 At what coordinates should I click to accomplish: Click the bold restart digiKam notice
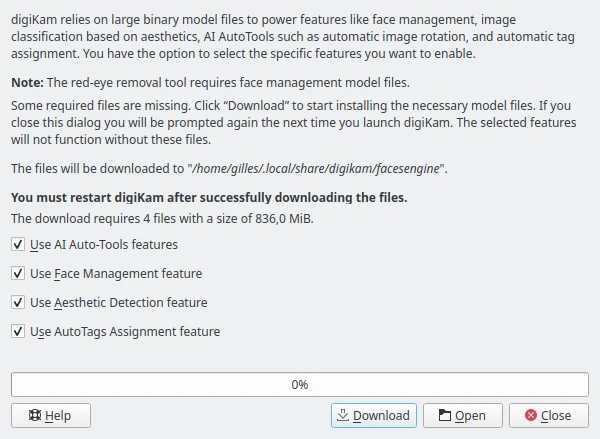coord(208,197)
